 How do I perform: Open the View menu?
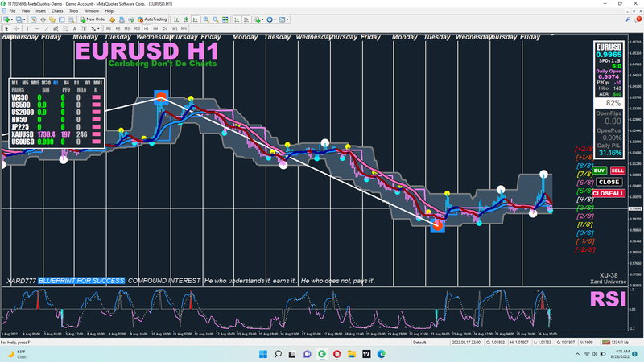26,11
